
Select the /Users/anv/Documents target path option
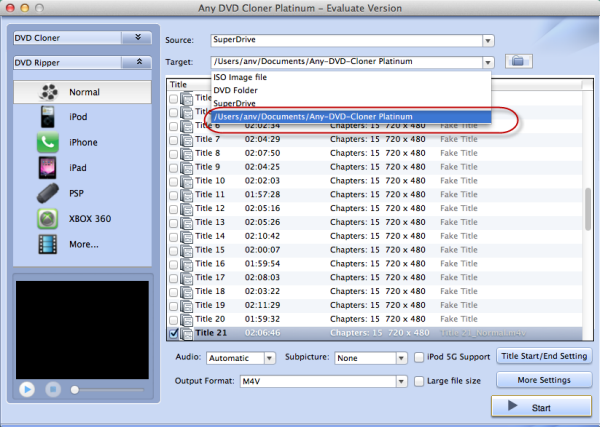[x=351, y=117]
